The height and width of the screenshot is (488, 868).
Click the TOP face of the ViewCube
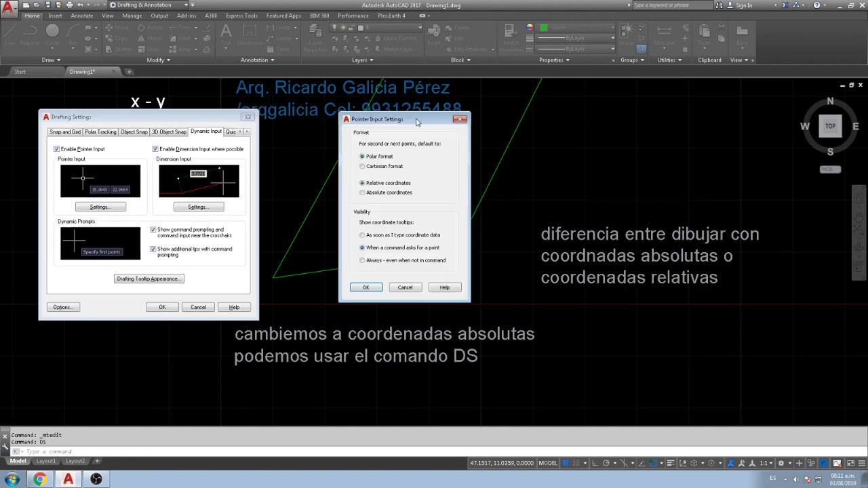click(830, 126)
